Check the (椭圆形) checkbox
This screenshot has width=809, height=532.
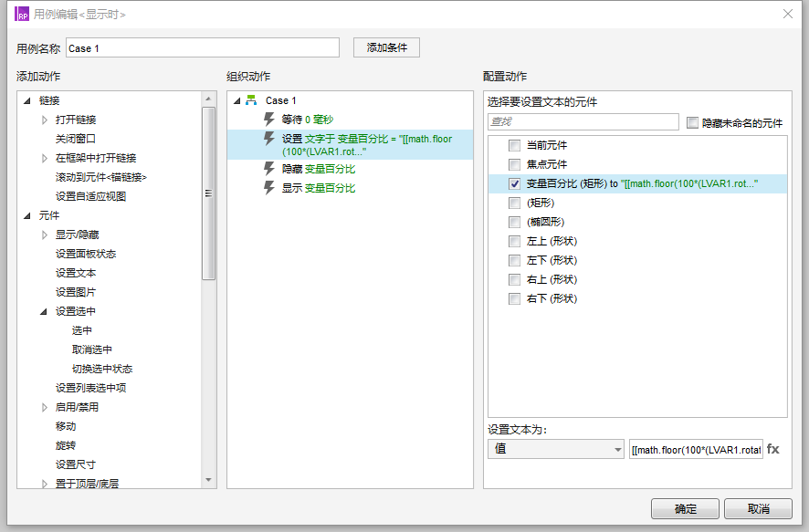[514, 222]
